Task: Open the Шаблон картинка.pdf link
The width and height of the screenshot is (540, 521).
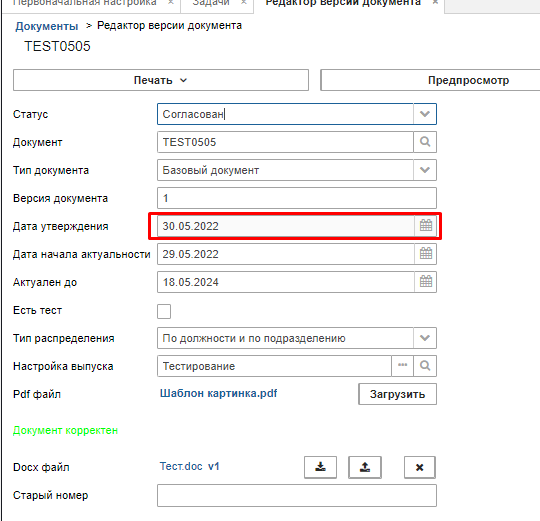Action: pos(219,393)
